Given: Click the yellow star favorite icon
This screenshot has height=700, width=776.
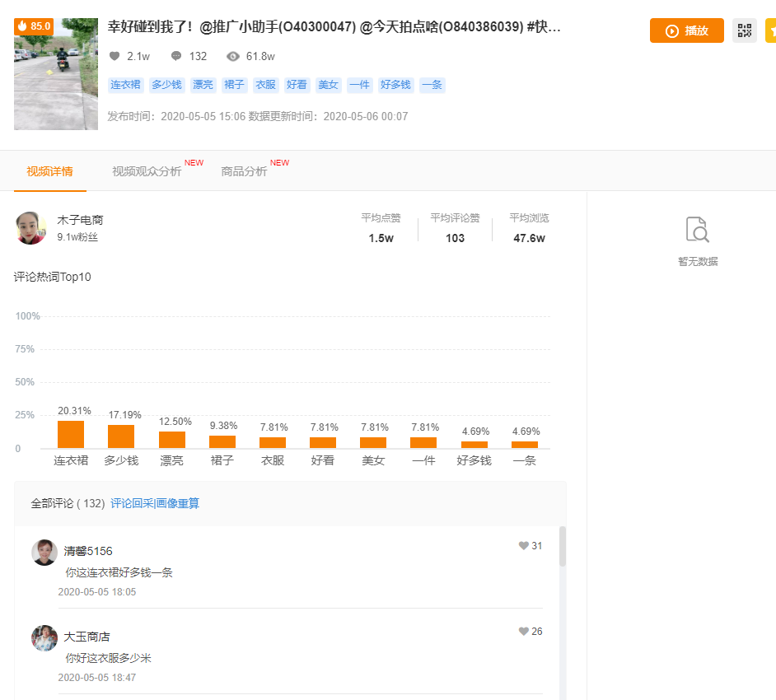Looking at the screenshot, I should (x=770, y=30).
